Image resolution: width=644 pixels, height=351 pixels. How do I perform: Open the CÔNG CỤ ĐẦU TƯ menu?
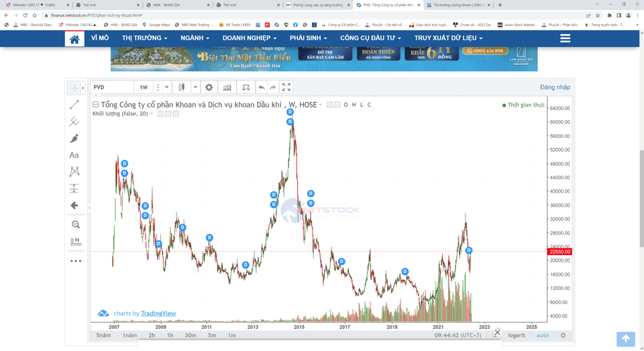pos(370,38)
